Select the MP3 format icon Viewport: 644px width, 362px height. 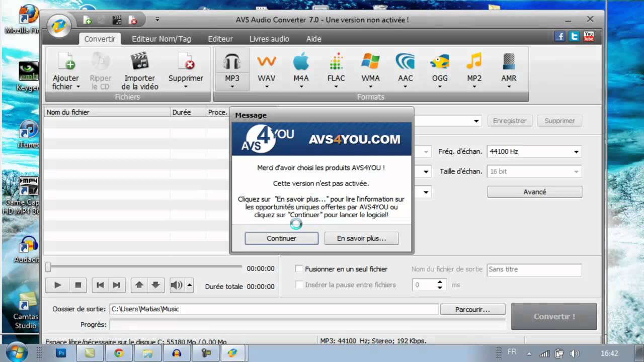coord(232,62)
